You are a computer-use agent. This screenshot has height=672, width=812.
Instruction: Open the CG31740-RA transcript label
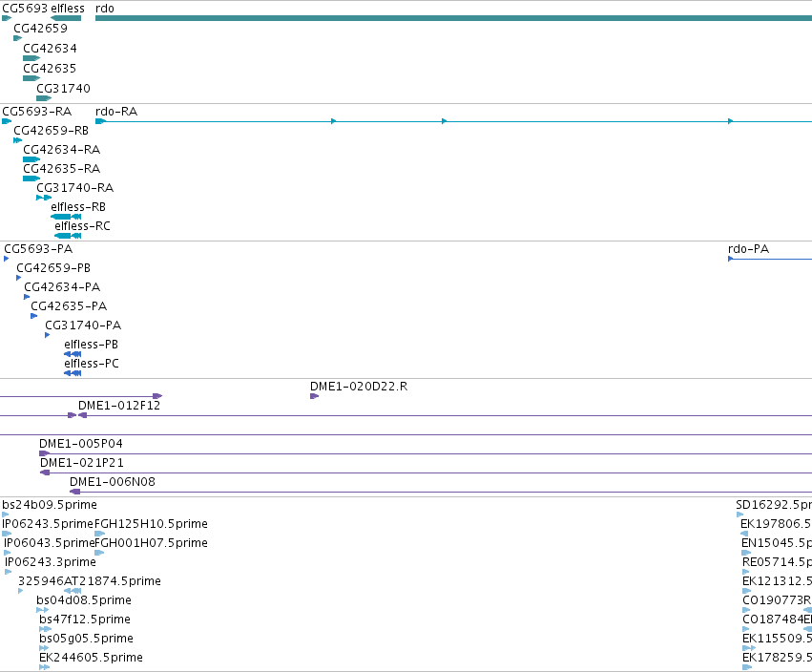tap(74, 188)
